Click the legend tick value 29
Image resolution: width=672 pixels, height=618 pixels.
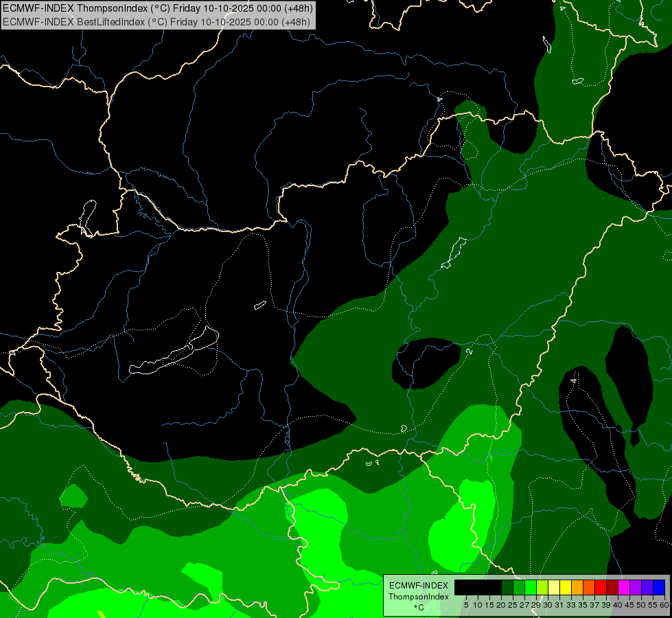(536, 605)
